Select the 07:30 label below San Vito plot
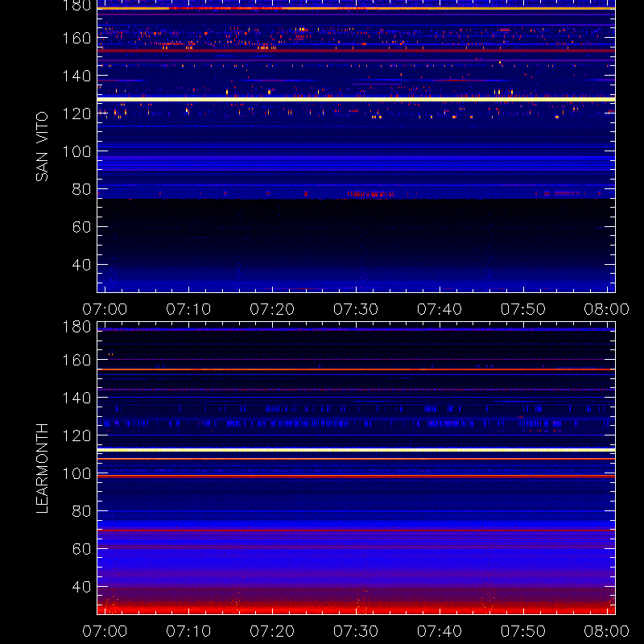The image size is (644, 644). pyautogui.click(x=356, y=309)
